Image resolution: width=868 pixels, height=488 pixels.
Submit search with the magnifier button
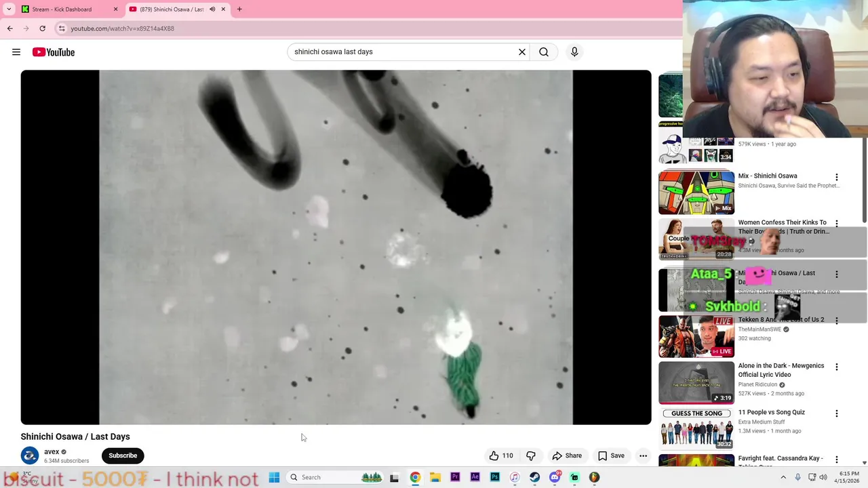click(544, 52)
